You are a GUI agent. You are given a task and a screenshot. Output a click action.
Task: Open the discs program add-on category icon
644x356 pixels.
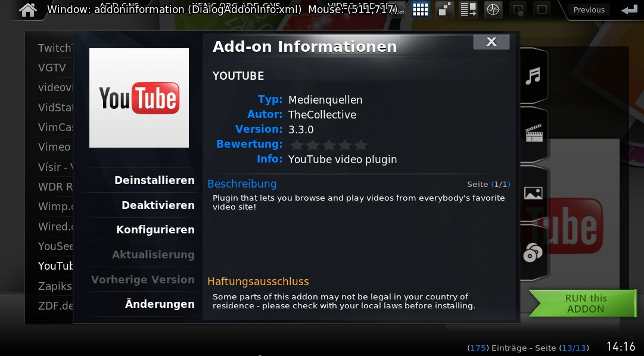pos(533,252)
